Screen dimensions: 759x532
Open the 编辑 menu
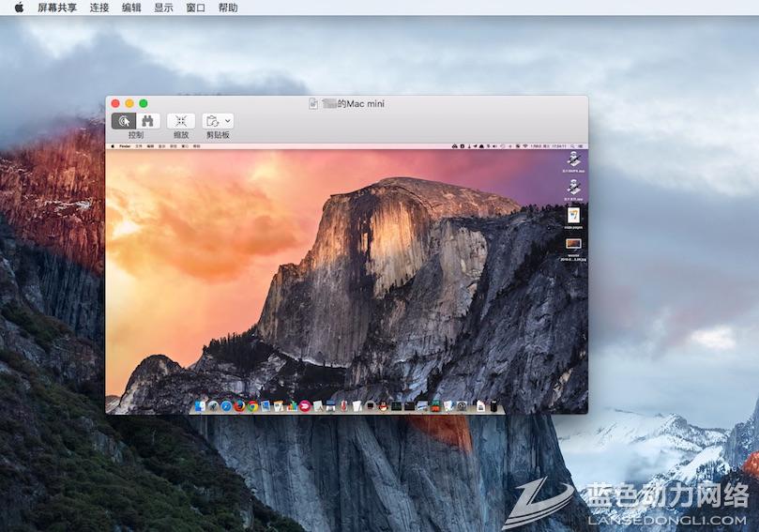pyautogui.click(x=131, y=8)
